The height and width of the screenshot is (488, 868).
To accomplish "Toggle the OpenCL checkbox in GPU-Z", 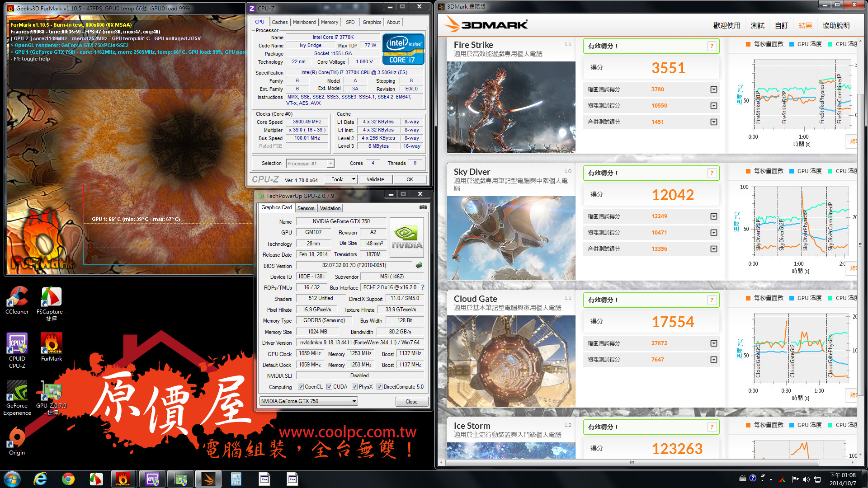I will coord(301,387).
